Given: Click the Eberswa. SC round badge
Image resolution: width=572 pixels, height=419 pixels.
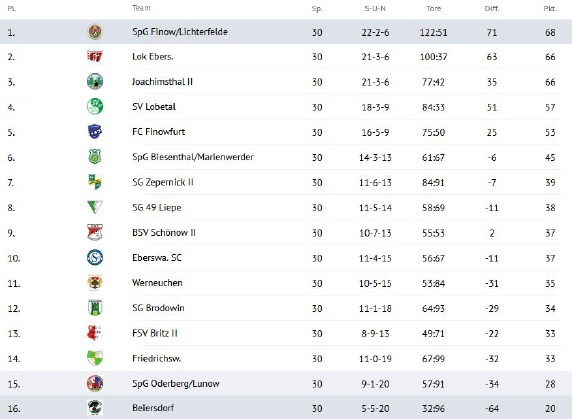Looking at the screenshot, I should click(x=95, y=258).
